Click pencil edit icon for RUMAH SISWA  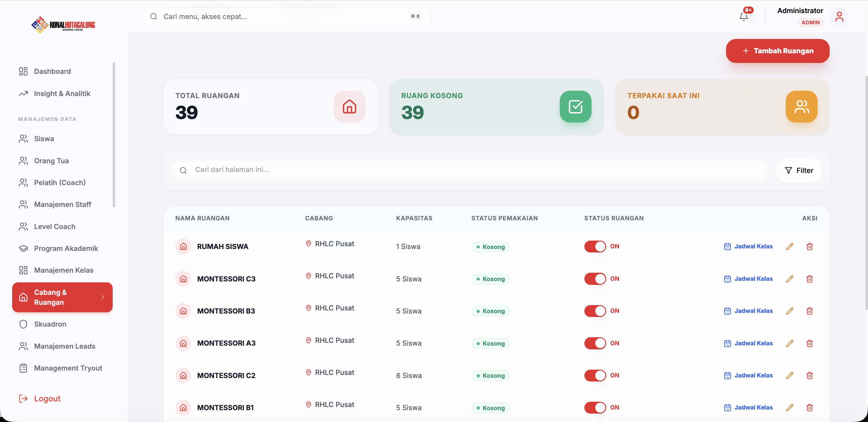pos(790,247)
